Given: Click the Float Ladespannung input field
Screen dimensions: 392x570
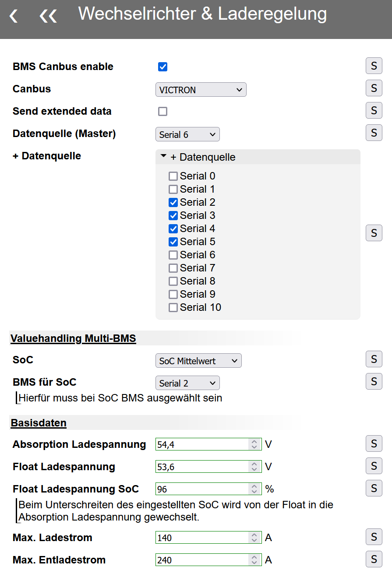Looking at the screenshot, I should point(202,467).
